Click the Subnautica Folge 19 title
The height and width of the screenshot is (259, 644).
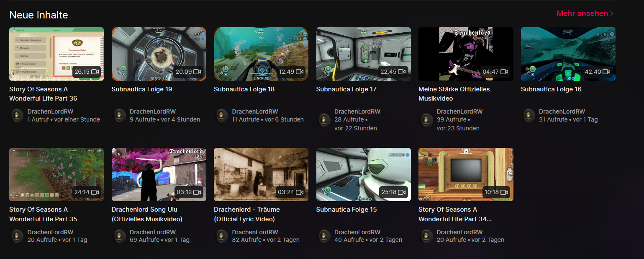[x=142, y=89]
